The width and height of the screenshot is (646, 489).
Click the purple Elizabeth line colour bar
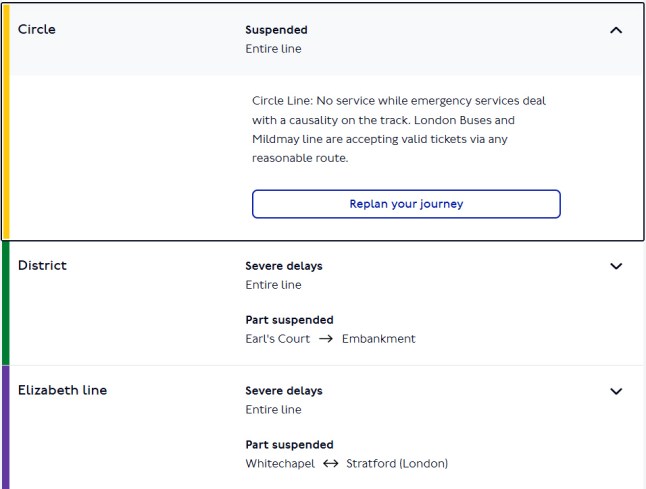pos(5,427)
